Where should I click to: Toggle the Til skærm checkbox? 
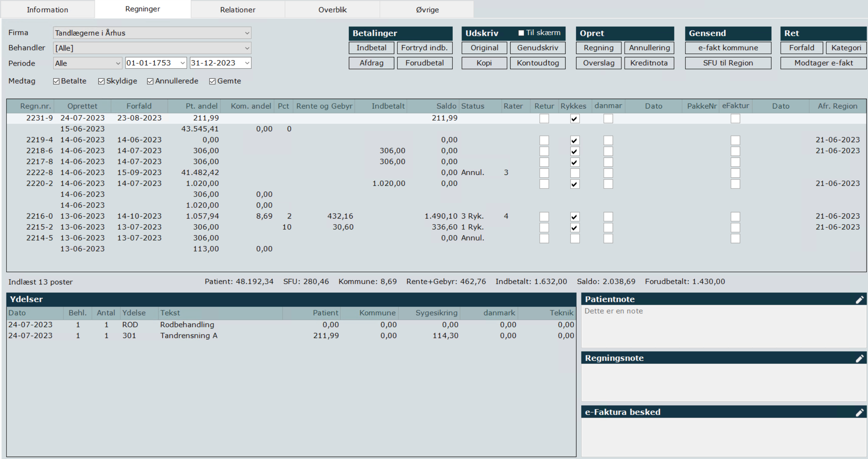coord(521,33)
